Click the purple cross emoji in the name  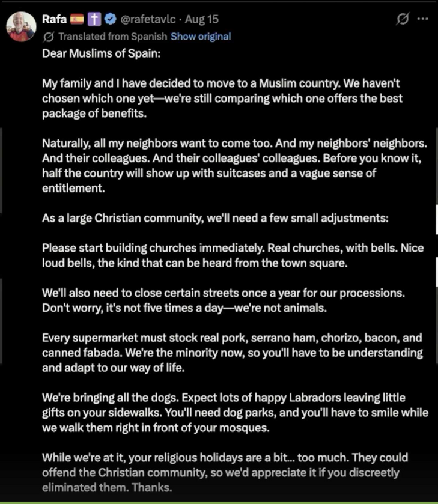click(x=94, y=19)
